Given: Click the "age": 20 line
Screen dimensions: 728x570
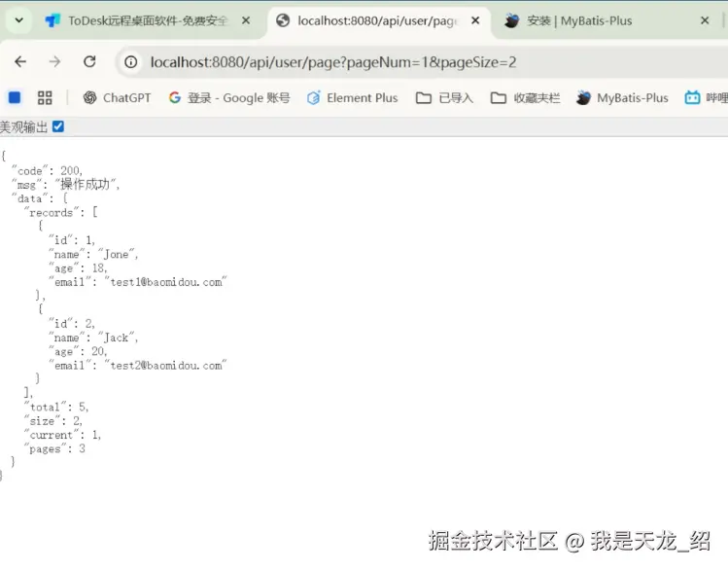Looking at the screenshot, I should click(x=78, y=352).
